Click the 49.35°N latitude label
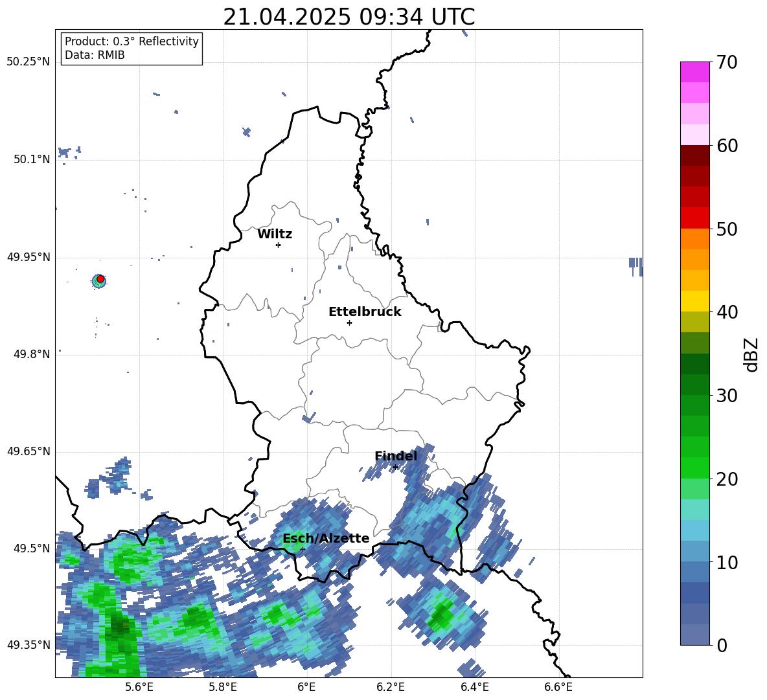 (x=29, y=645)
